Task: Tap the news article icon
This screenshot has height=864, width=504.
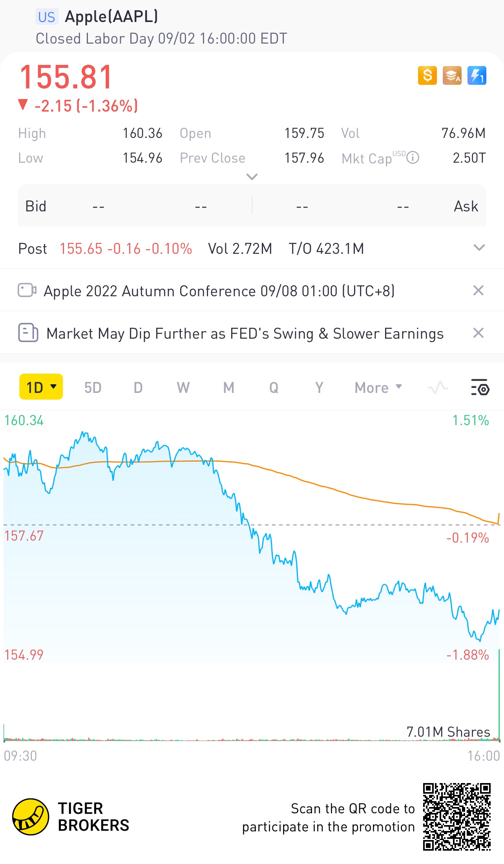Action: tap(28, 333)
